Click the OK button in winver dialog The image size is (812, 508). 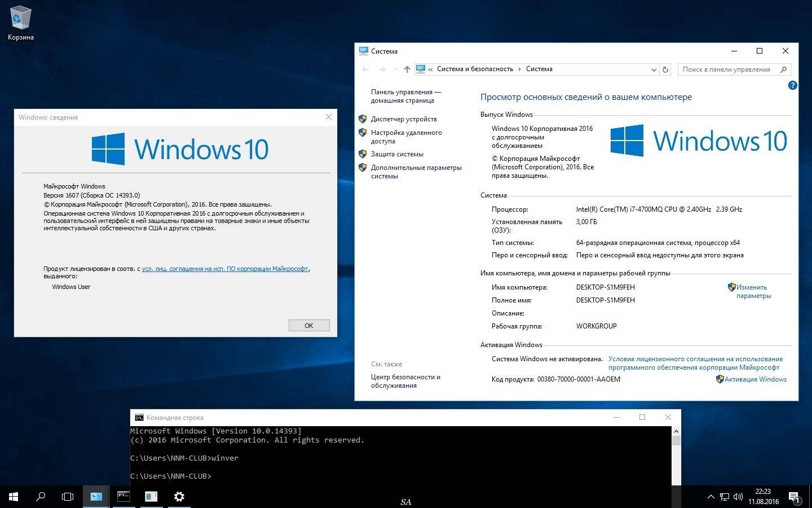(x=309, y=326)
